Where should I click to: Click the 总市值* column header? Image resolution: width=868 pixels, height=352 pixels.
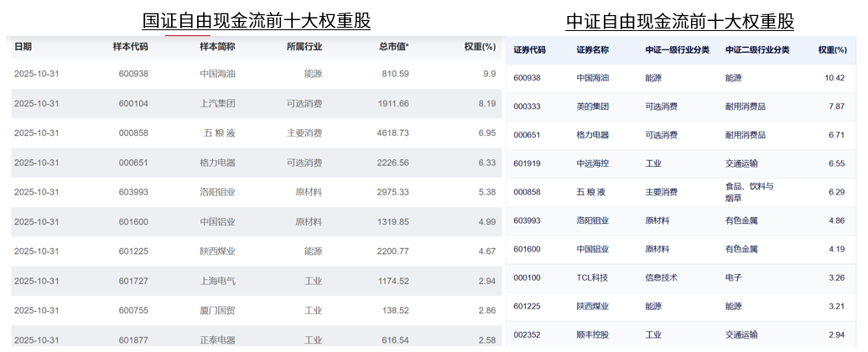[x=393, y=47]
